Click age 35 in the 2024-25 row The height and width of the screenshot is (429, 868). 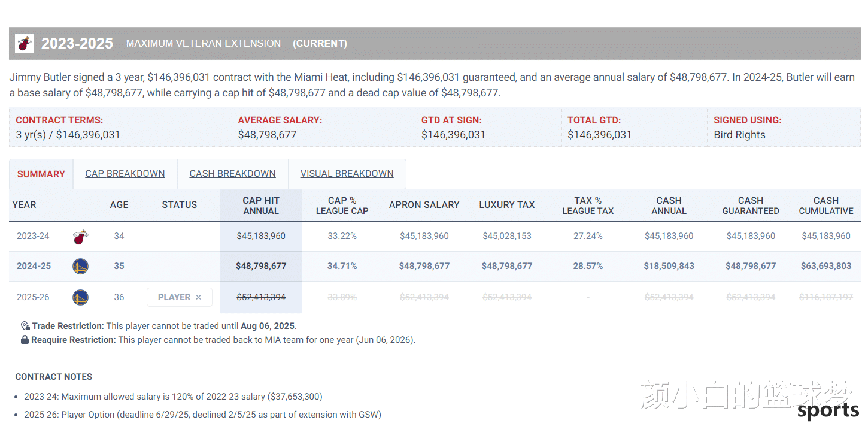point(119,266)
